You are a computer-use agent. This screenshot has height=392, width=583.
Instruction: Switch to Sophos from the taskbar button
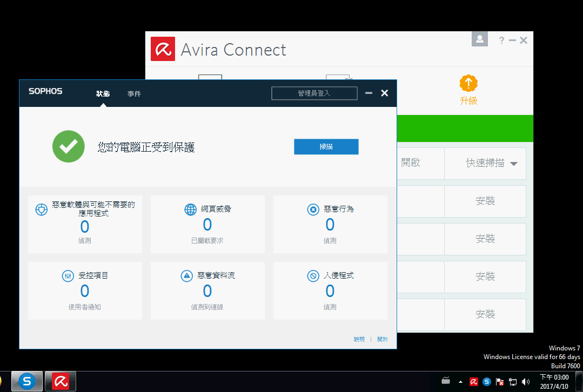[27, 381]
